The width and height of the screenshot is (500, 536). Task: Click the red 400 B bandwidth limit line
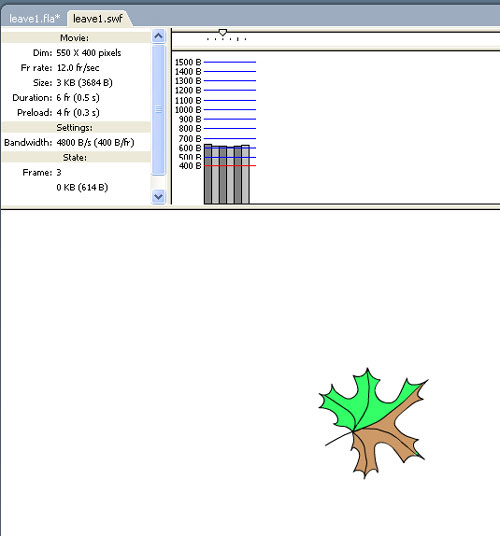[230, 165]
